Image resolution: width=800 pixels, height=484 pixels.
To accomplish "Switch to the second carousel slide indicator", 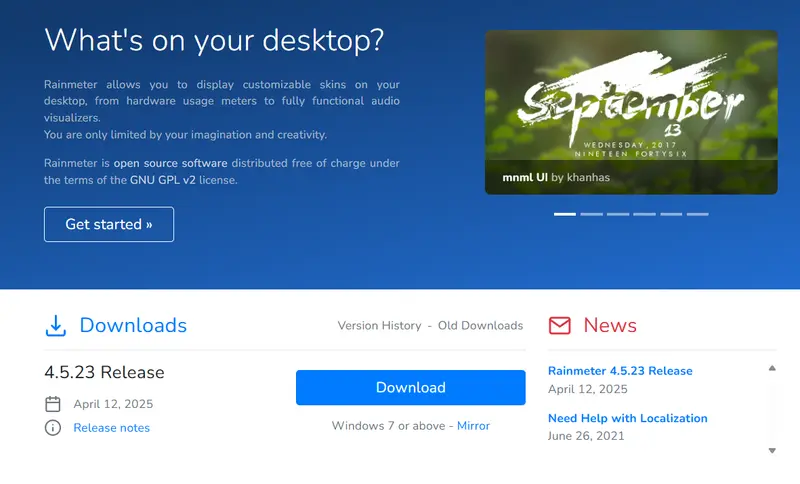I will point(591,214).
